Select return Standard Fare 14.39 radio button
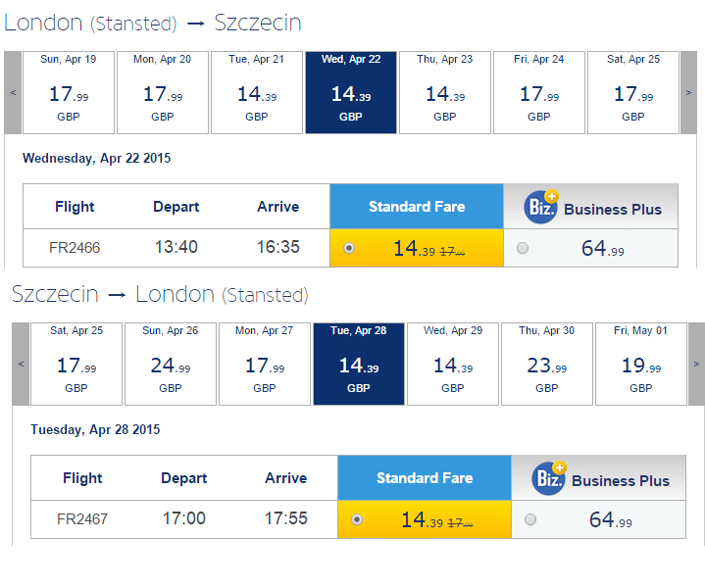The image size is (705, 588). [x=357, y=519]
